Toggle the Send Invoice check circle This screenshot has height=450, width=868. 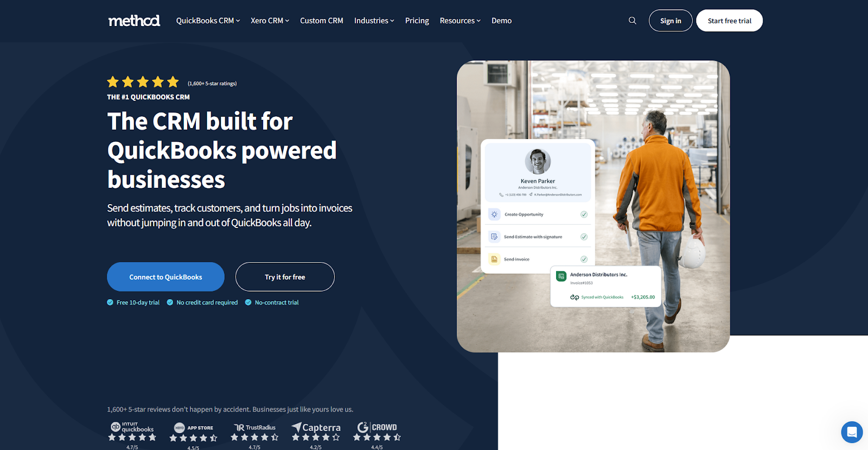click(x=584, y=259)
